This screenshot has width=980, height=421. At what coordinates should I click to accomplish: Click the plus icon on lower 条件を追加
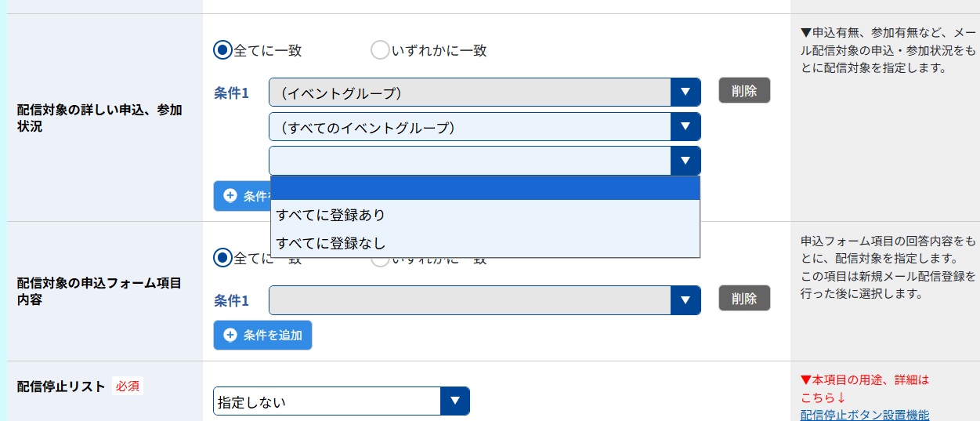(230, 335)
